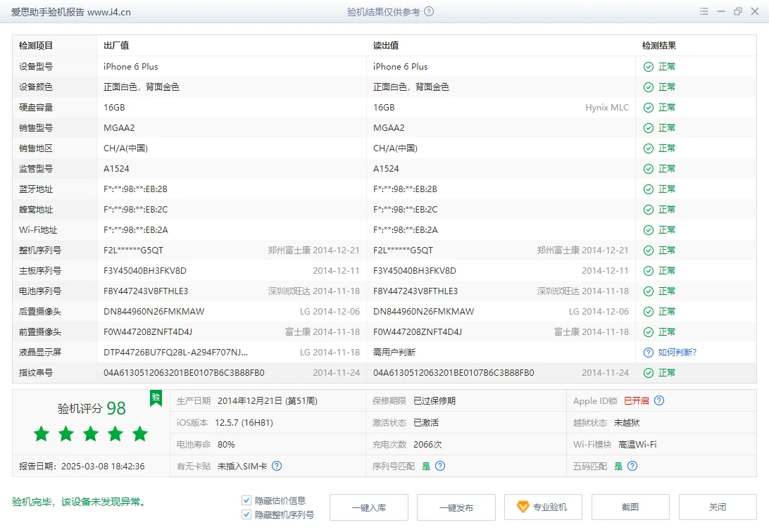The image size is (769, 532).
Task: Click the 关闭 button
Action: tap(717, 507)
